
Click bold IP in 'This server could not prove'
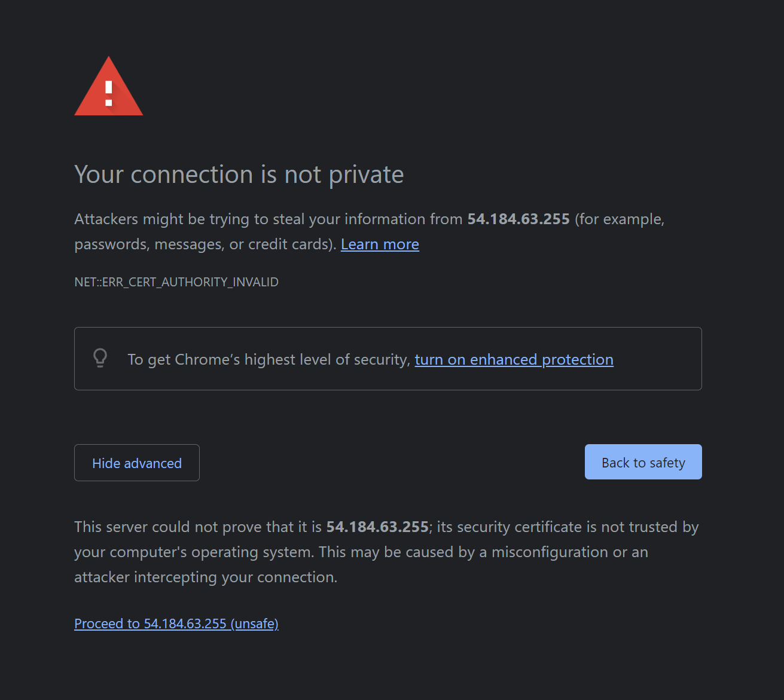click(x=377, y=527)
